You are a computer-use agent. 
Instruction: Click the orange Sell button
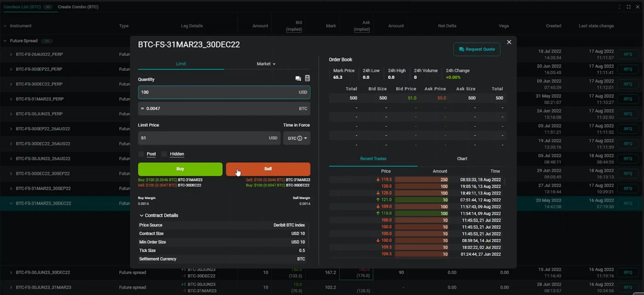coord(268,169)
